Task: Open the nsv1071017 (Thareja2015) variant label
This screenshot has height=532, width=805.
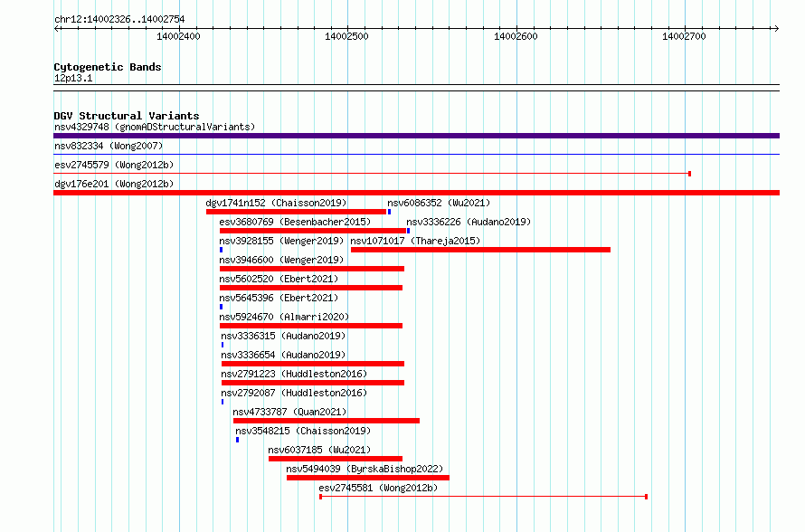Action: [415, 241]
